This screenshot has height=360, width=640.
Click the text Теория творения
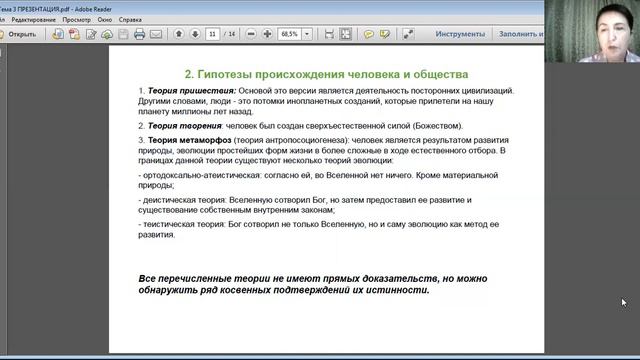pos(184,126)
